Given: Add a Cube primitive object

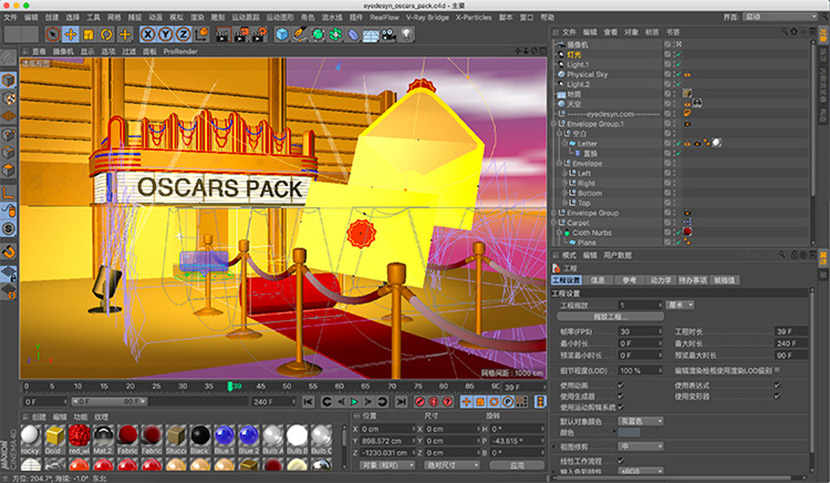Looking at the screenshot, I should pyautogui.click(x=282, y=35).
